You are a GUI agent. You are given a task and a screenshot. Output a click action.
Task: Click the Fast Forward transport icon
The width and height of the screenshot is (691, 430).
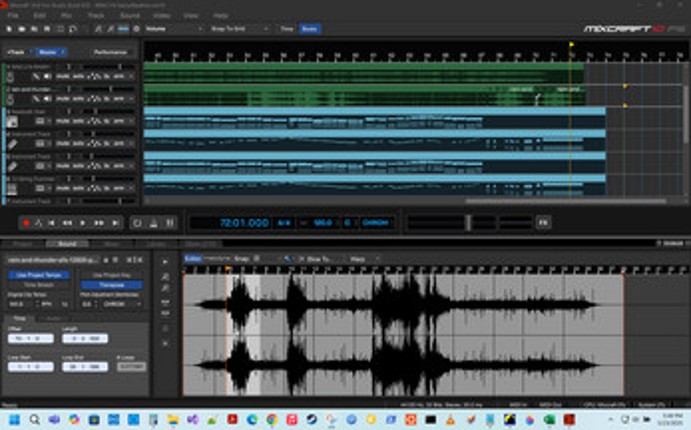(x=100, y=222)
